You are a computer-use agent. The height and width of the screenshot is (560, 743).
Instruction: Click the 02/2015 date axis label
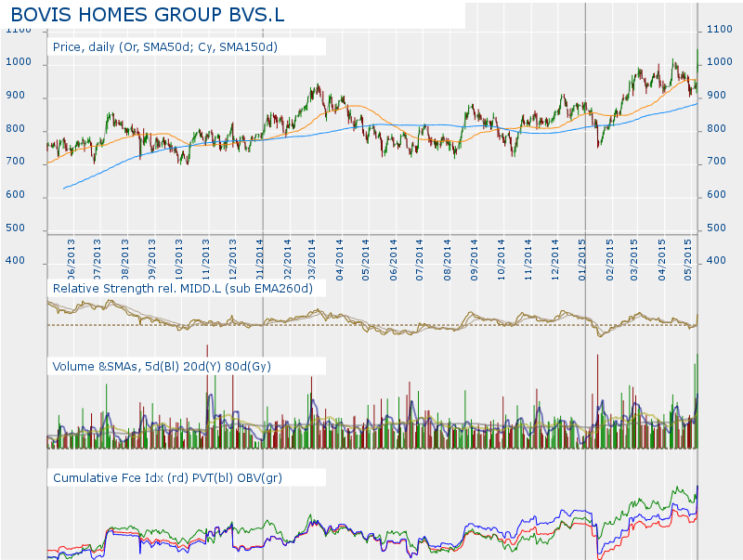click(x=610, y=260)
